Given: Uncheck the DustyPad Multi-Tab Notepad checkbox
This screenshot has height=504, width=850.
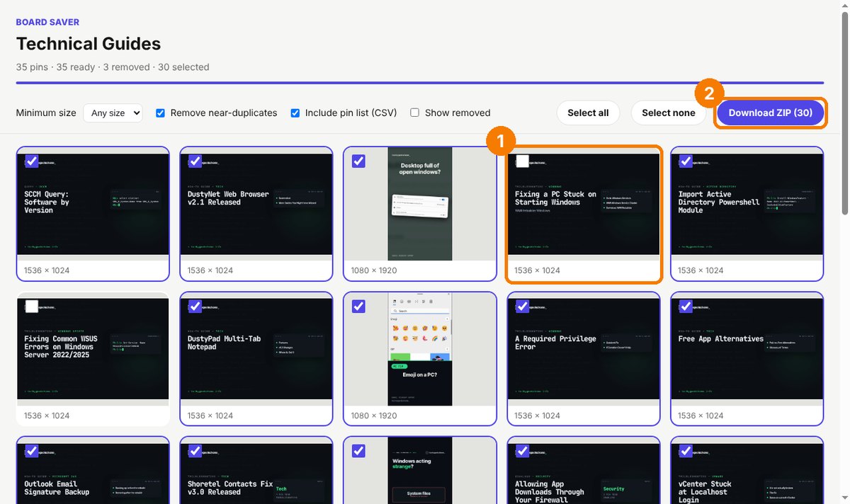Looking at the screenshot, I should click(x=195, y=307).
